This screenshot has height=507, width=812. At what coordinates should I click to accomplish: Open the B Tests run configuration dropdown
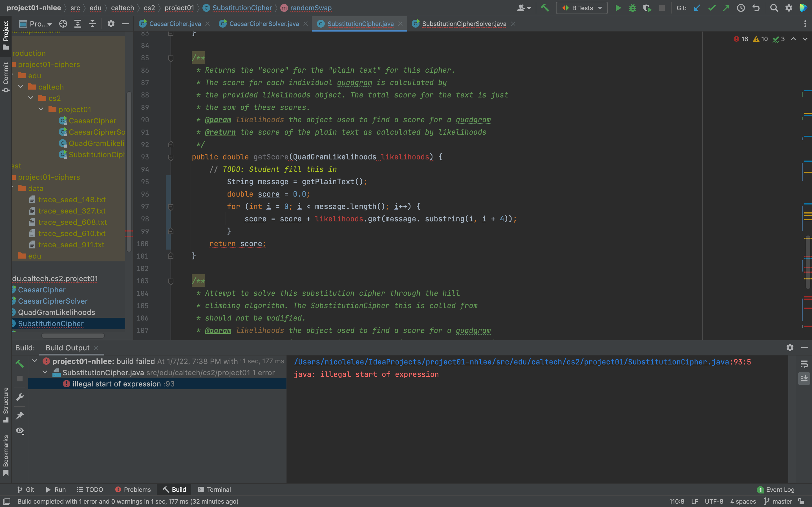point(582,8)
